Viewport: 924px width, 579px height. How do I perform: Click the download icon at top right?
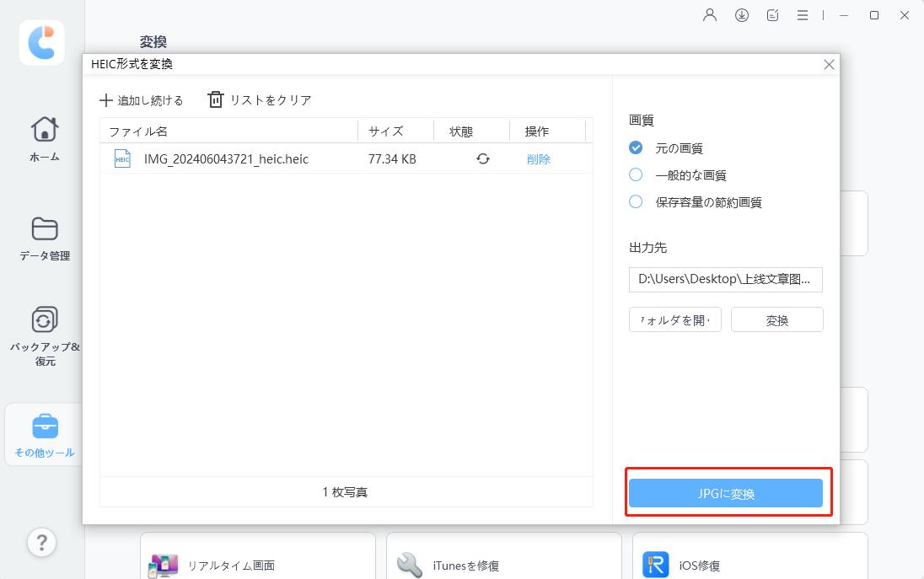[x=741, y=14]
